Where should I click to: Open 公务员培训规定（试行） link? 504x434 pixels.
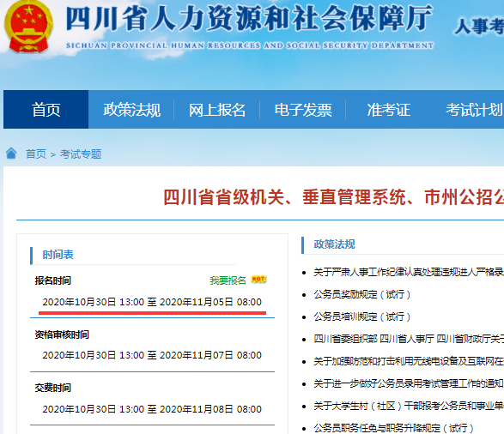click(362, 316)
